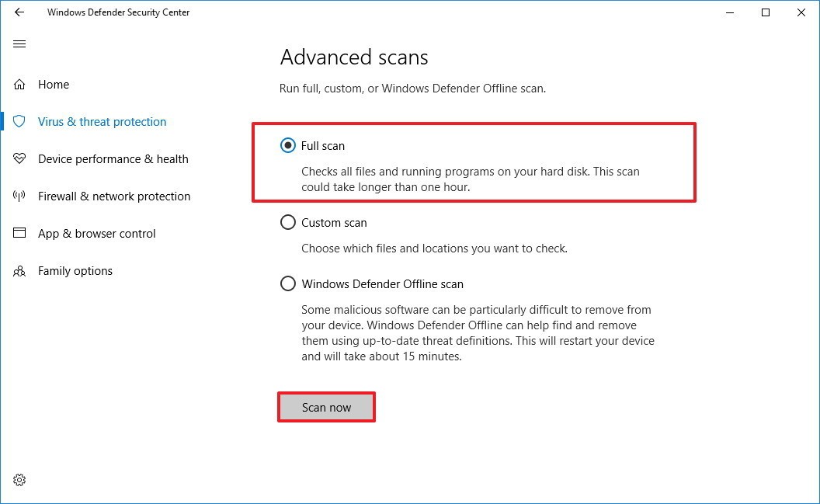Open the hamburger navigation menu
The width and height of the screenshot is (820, 504).
[19, 44]
